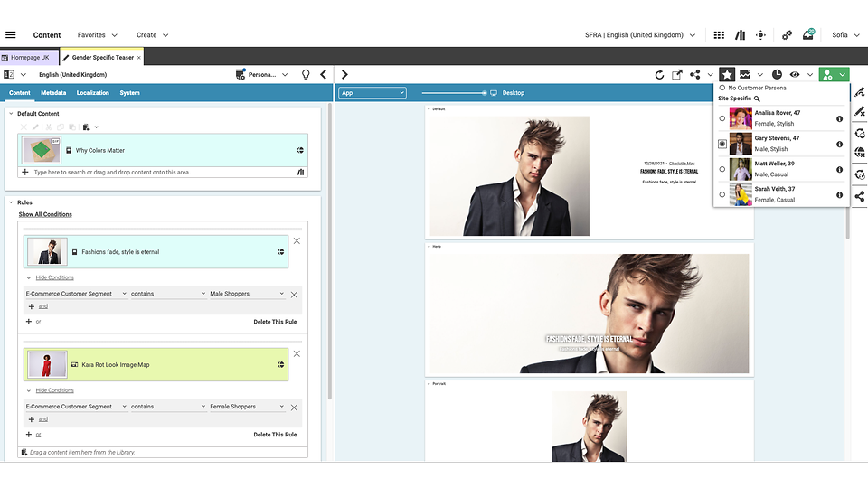Open the App preview type dropdown
The image size is (868, 488).
(x=373, y=93)
